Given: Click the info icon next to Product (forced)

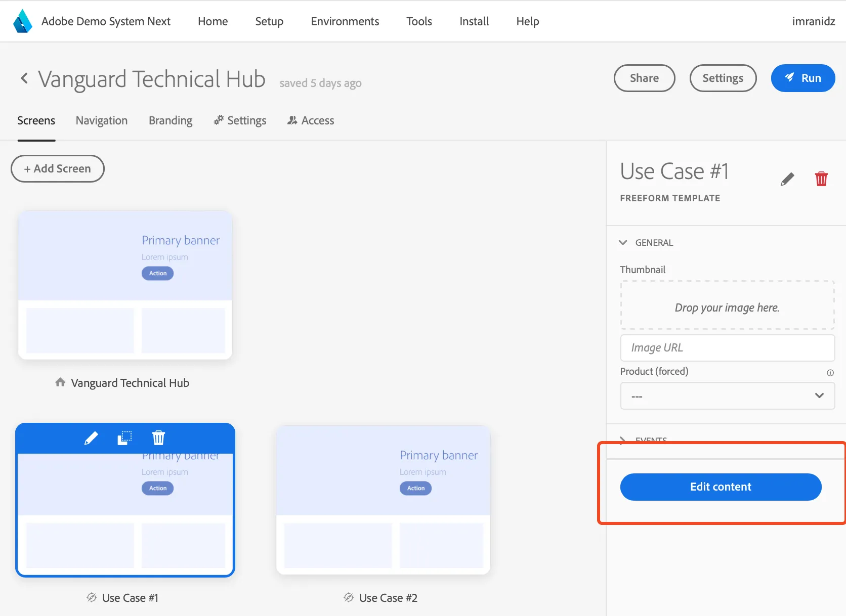Looking at the screenshot, I should [x=830, y=373].
